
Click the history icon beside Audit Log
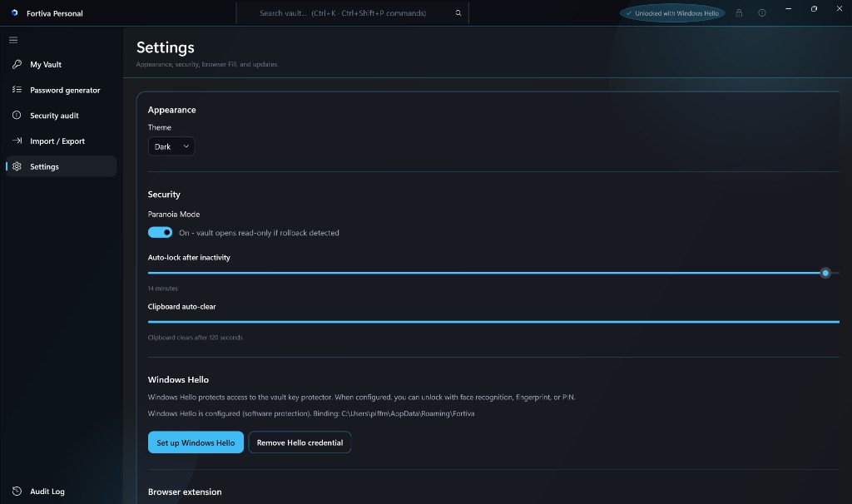click(17, 491)
